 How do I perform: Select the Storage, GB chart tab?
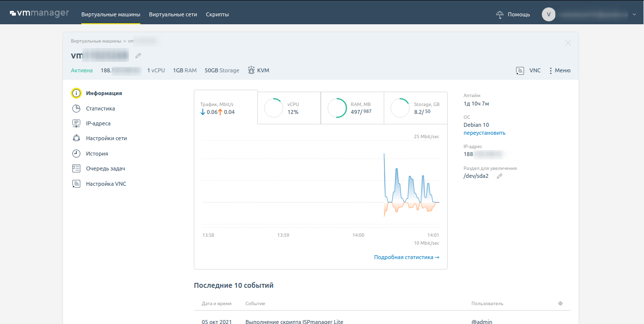click(x=416, y=108)
